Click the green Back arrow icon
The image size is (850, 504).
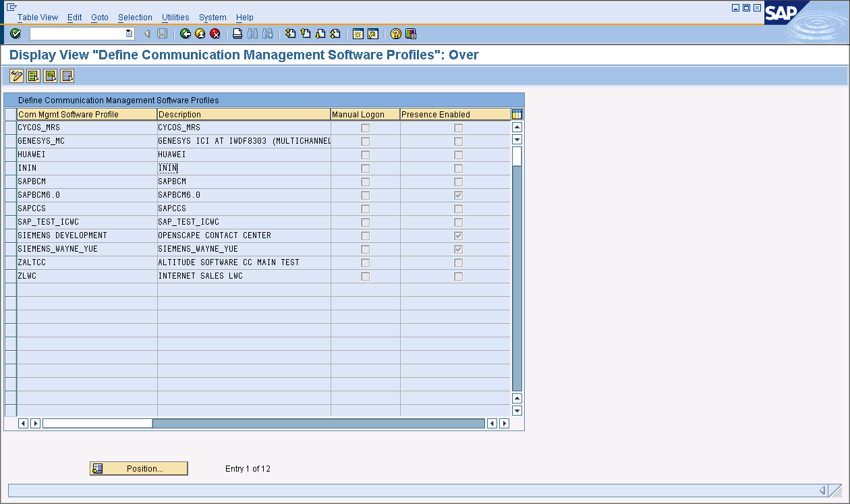(185, 34)
